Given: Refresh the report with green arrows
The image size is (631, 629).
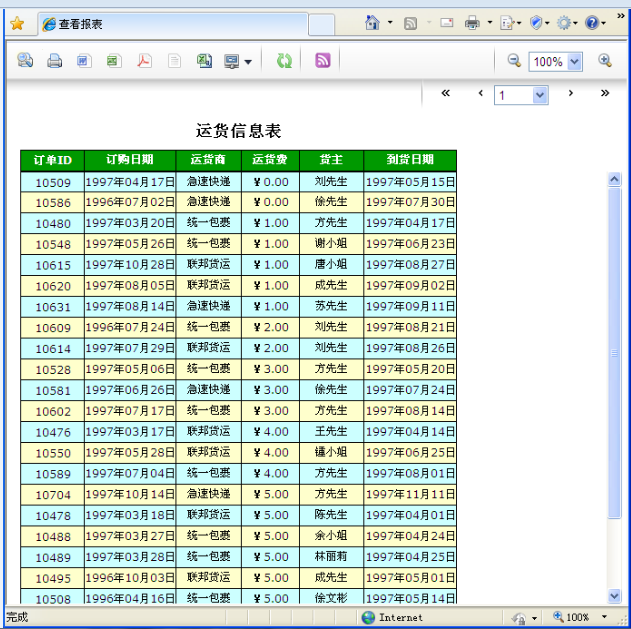Looking at the screenshot, I should click(284, 61).
